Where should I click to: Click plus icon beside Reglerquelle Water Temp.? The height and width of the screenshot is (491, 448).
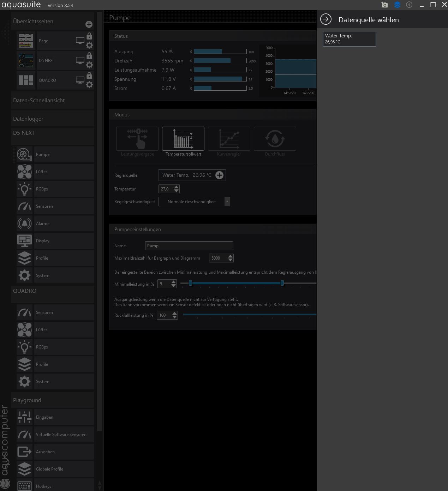pos(219,175)
